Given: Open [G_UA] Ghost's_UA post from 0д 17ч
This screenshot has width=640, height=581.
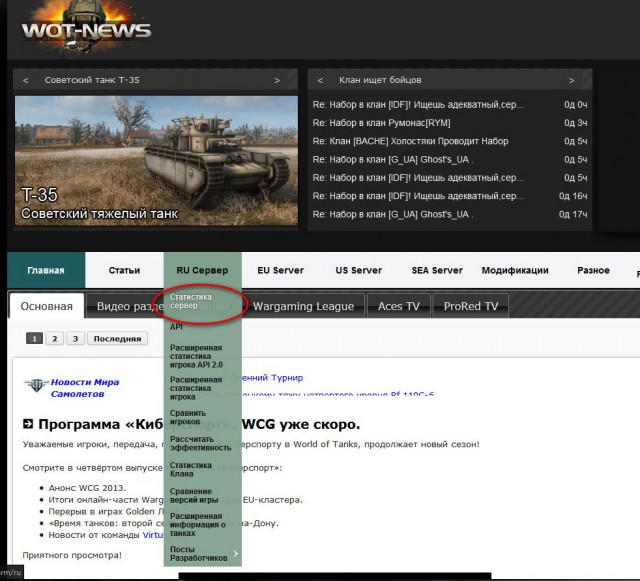Looking at the screenshot, I should point(393,214).
